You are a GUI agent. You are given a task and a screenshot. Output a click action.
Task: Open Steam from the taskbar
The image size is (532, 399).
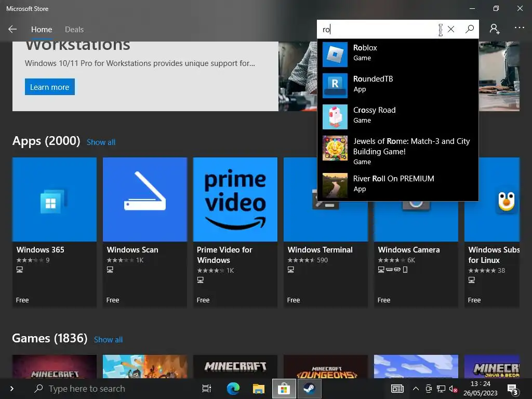point(310,389)
